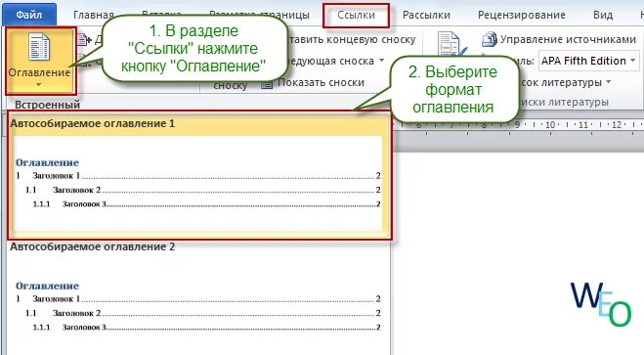Select Автособираемое оглавление 2 gallery item
Image resolution: width=644 pixels, height=355 pixels.
(x=199, y=298)
